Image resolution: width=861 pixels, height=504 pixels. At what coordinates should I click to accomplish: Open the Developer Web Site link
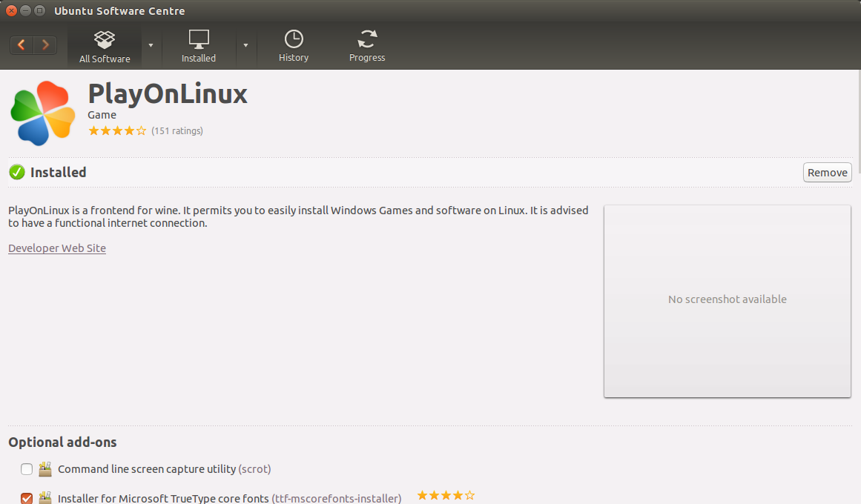[57, 248]
